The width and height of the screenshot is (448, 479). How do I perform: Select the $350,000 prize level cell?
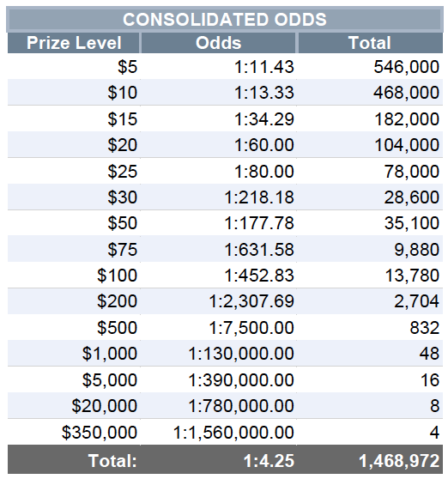tap(74, 432)
